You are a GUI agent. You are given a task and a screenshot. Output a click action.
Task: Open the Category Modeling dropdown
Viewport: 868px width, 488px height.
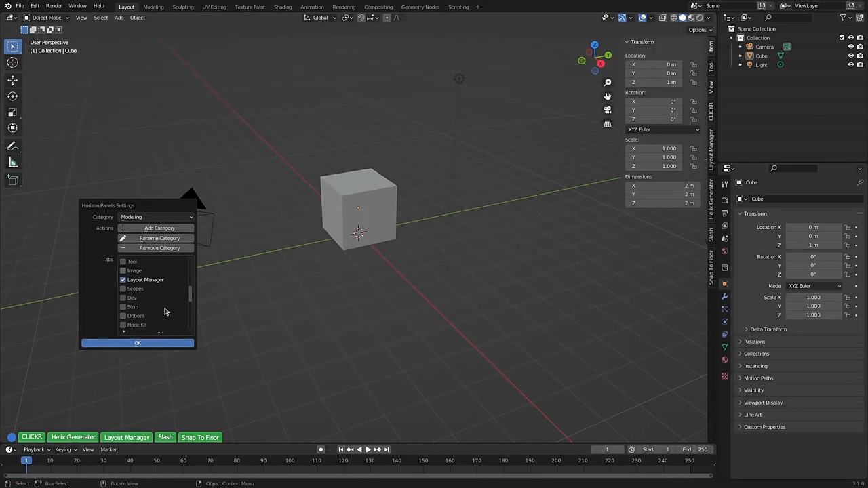[x=157, y=217]
